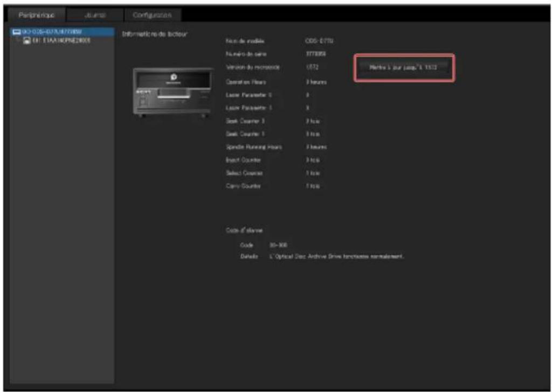Click the Spindle Running Hours label
Screen dimensions: 552x392
click(x=254, y=147)
